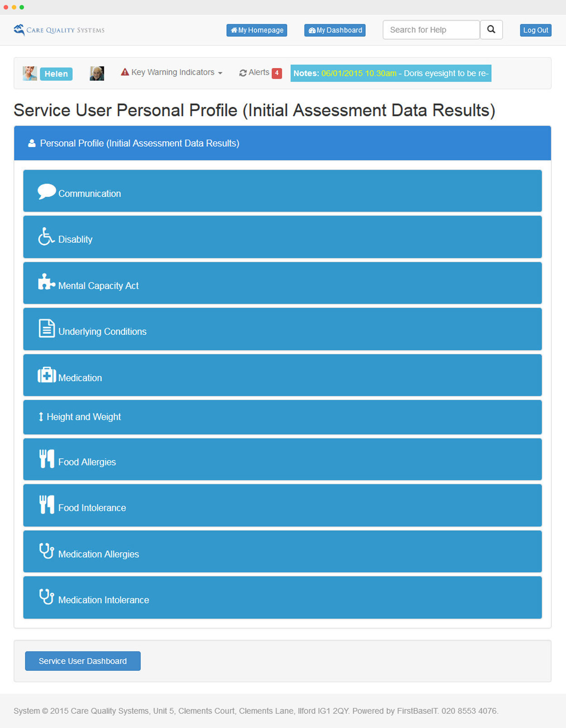Go to My Homepage
This screenshot has height=728, width=566.
tap(257, 30)
